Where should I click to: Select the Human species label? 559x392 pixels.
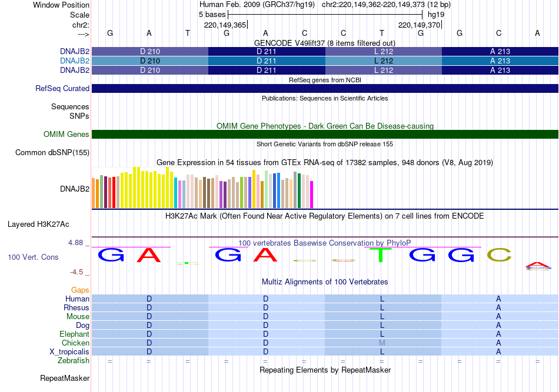click(x=77, y=299)
